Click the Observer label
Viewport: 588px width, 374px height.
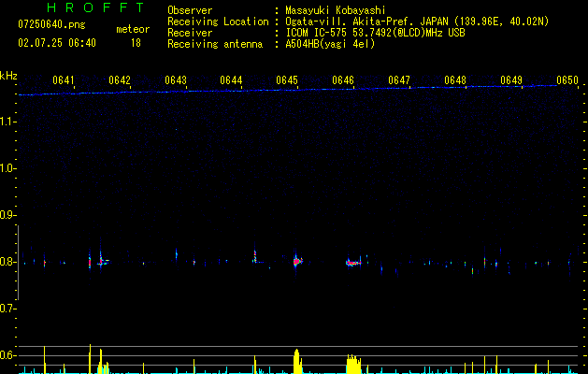190,11
